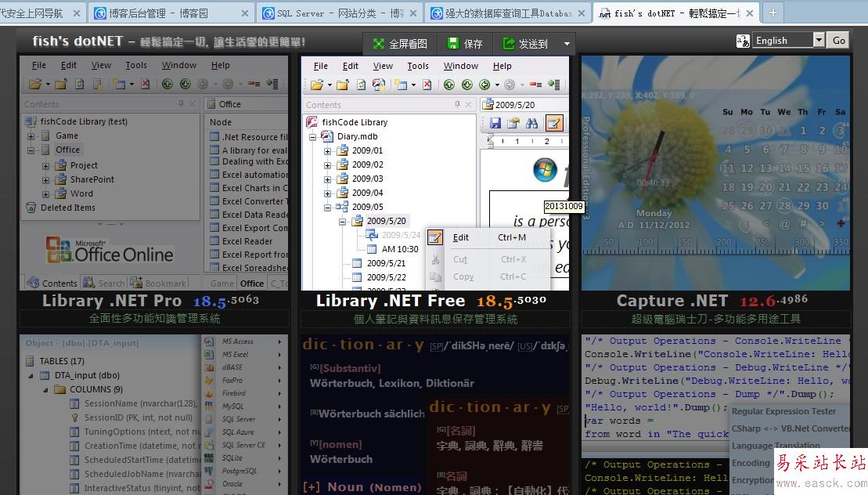868x495 pixels.
Task: Click the Windows logo in the Library .NET Free document
Action: [545, 169]
